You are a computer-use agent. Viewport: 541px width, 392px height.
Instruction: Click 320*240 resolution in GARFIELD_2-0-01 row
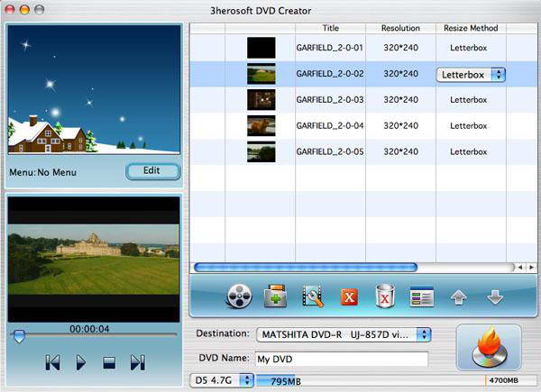coord(401,48)
